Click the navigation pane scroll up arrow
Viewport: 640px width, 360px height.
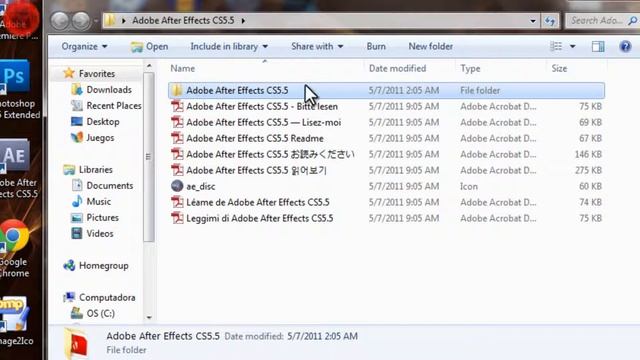point(149,66)
